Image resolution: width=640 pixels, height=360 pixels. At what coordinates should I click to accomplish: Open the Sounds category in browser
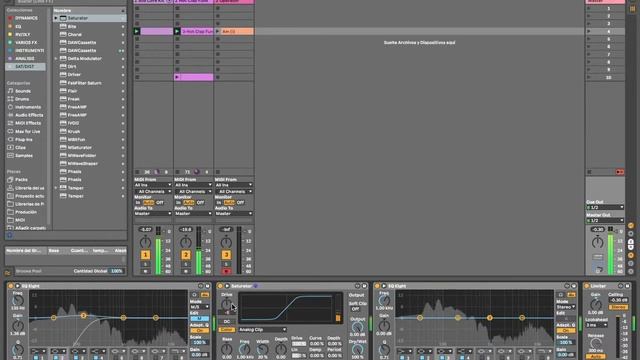tap(23, 91)
